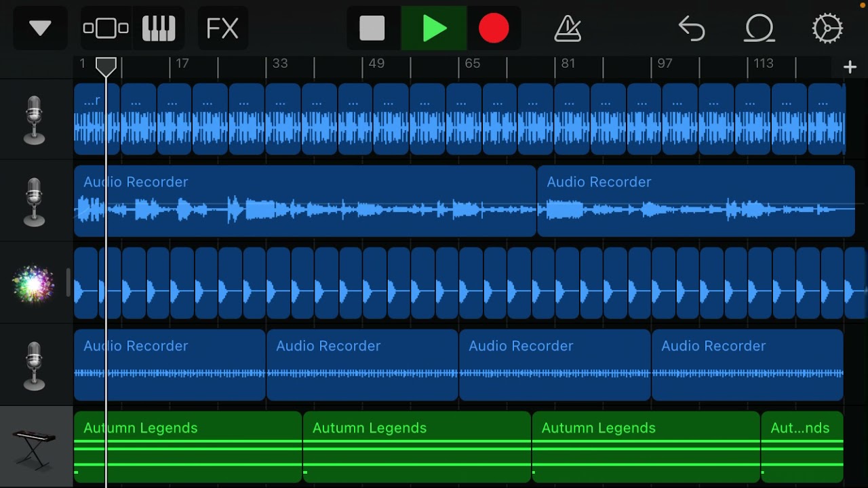868x488 pixels.
Task: Select the truncated 'Aut...nds' region
Action: (802, 447)
